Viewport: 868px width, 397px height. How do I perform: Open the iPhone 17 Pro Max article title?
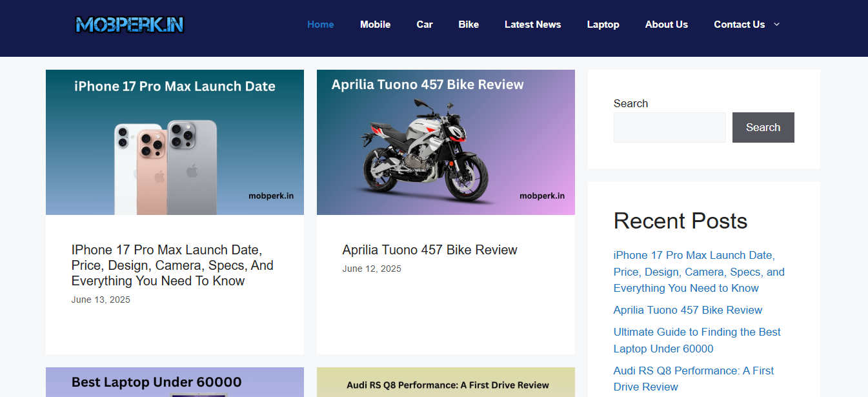click(x=172, y=265)
